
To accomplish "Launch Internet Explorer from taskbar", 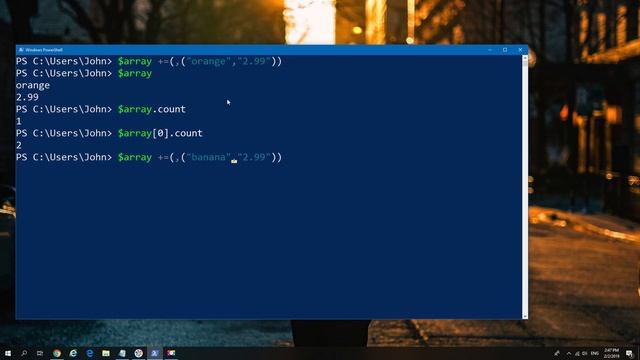I will tap(73, 353).
